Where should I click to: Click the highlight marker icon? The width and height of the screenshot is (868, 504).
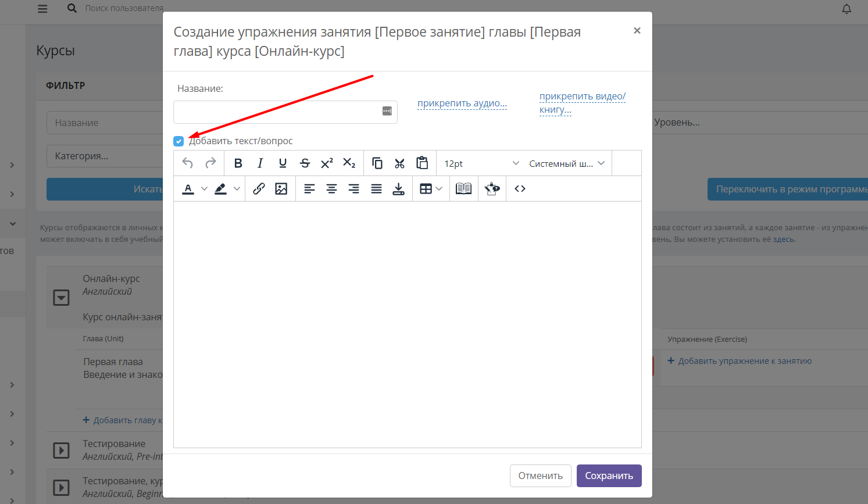pyautogui.click(x=220, y=189)
